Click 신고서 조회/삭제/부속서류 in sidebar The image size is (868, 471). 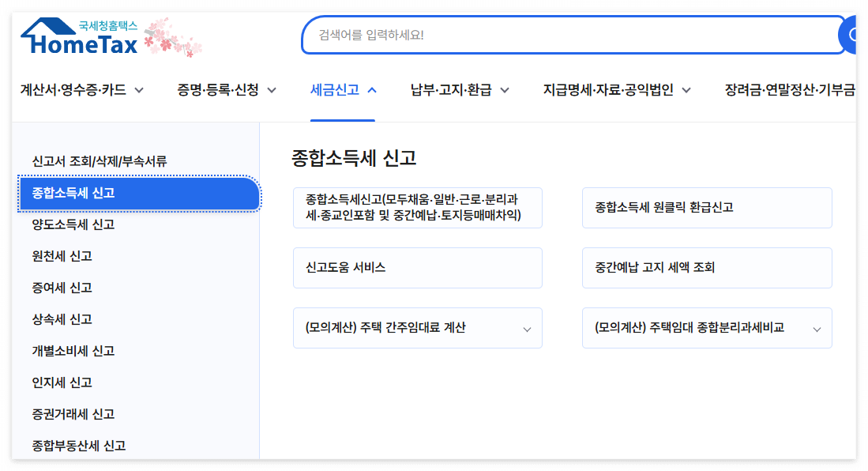click(x=91, y=162)
